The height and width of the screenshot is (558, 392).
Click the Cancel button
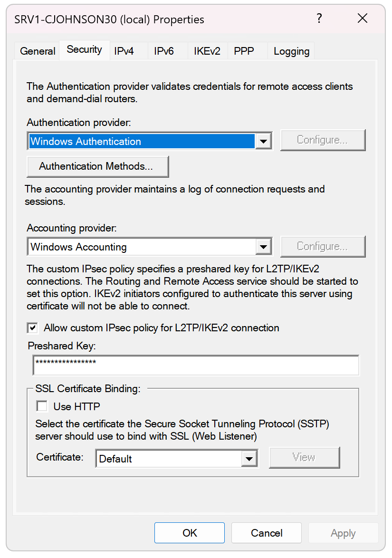266,532
